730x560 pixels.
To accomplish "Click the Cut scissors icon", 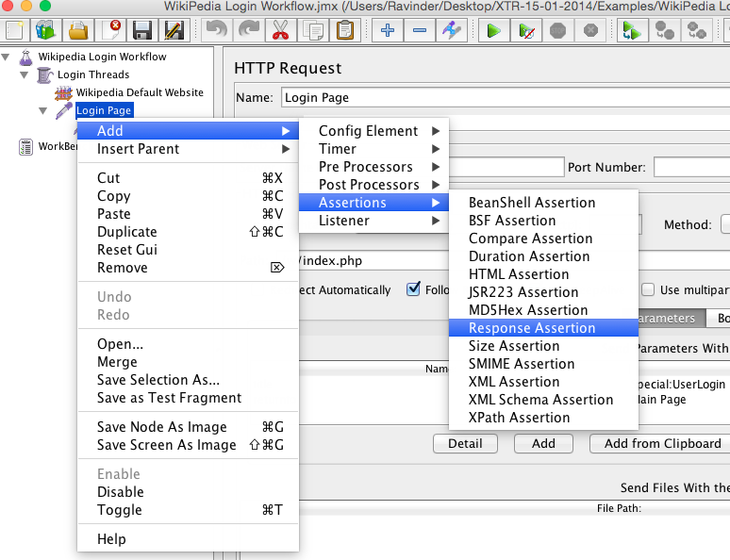I will 281,30.
